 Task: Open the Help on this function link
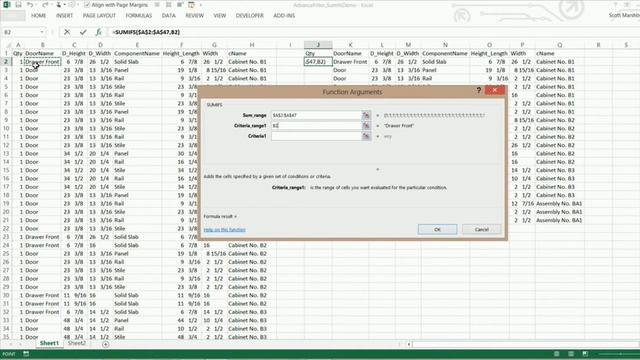click(224, 230)
